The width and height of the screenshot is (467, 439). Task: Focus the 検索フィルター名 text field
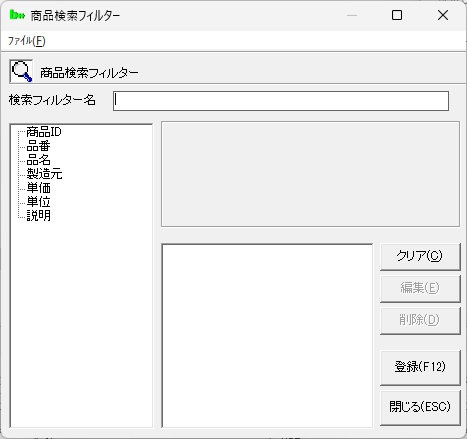pyautogui.click(x=281, y=101)
